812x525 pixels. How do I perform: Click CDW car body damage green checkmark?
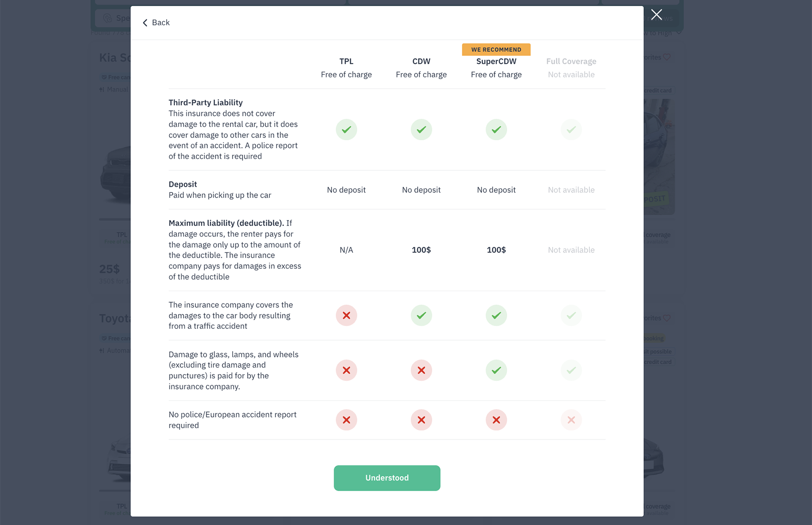421,315
